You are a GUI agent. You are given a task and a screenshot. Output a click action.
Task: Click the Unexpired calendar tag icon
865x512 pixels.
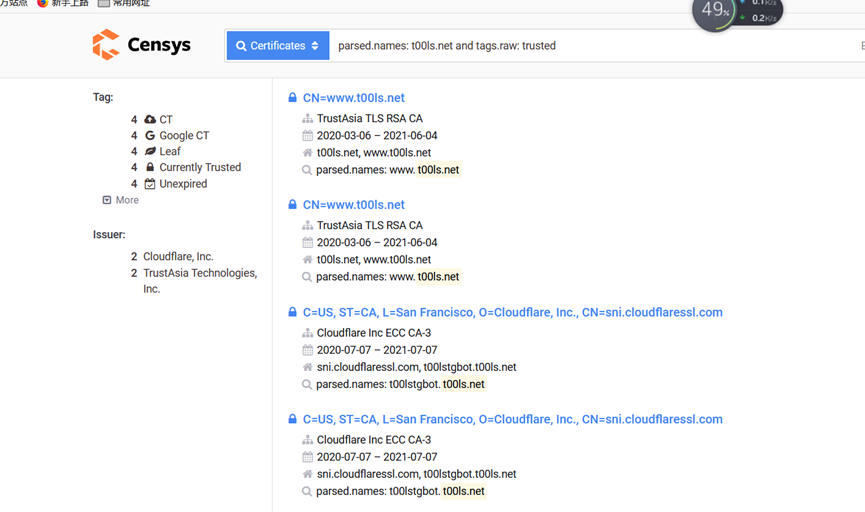coord(150,184)
